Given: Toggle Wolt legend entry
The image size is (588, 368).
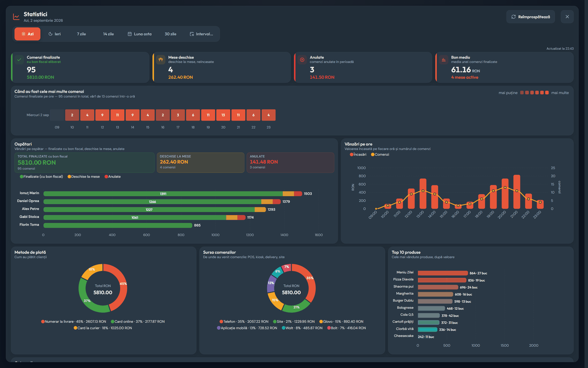Looking at the screenshot, I should coord(302,328).
